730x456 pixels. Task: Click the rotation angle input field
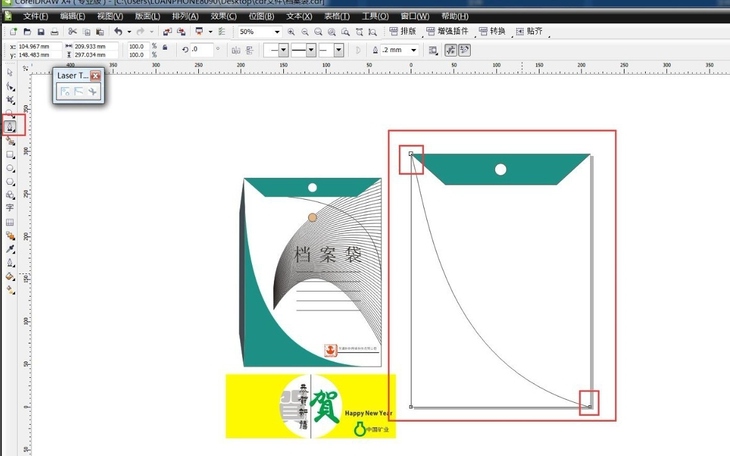203,49
